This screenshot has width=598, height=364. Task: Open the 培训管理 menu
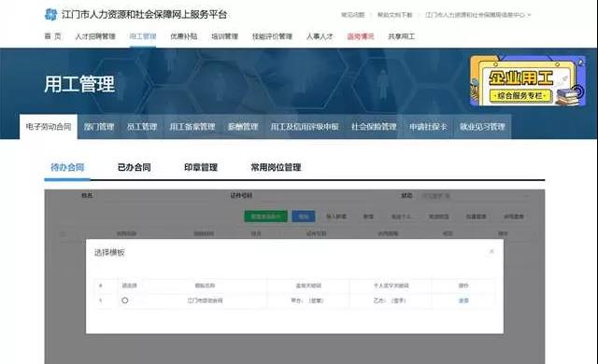pyautogui.click(x=224, y=36)
